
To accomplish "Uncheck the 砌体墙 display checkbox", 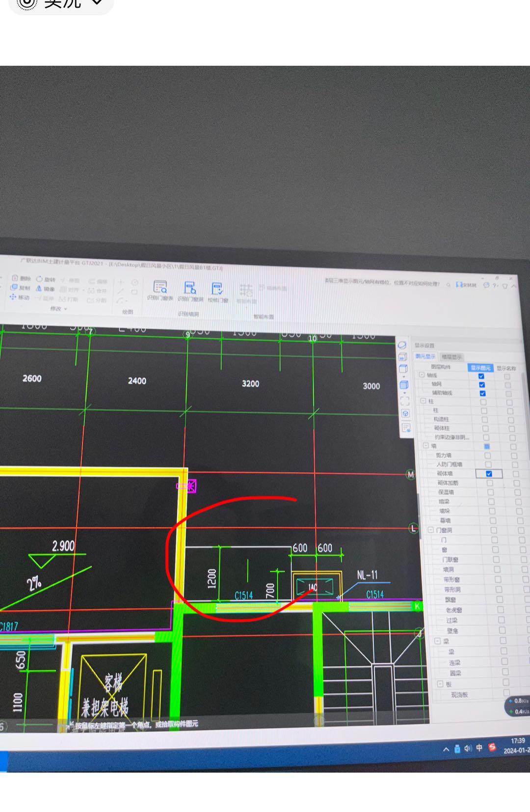I will point(489,474).
